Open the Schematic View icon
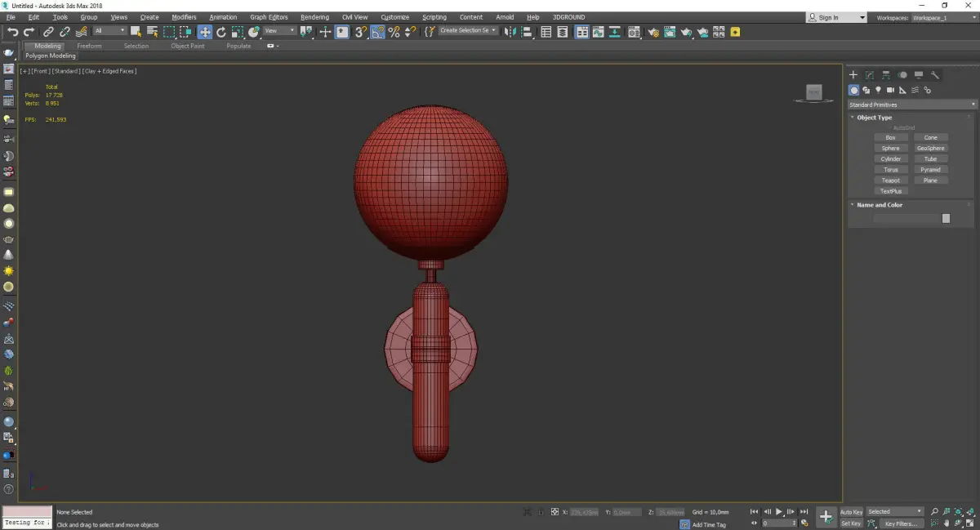 coord(614,32)
